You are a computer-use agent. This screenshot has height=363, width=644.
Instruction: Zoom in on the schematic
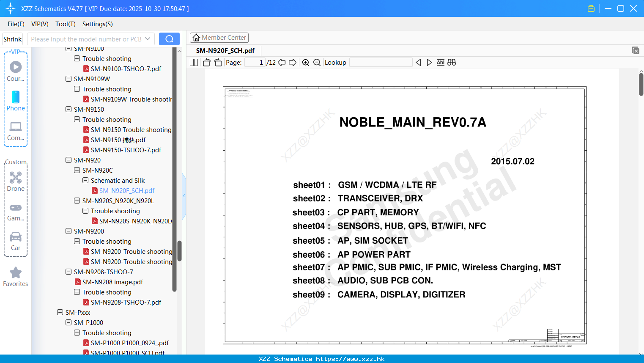[306, 63]
